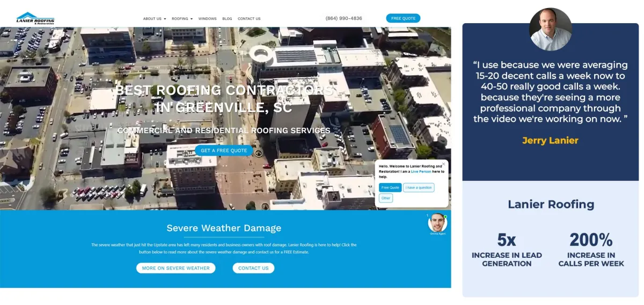Choose Free Quote in chat popup
The width and height of the screenshot is (644, 305).
pos(390,187)
